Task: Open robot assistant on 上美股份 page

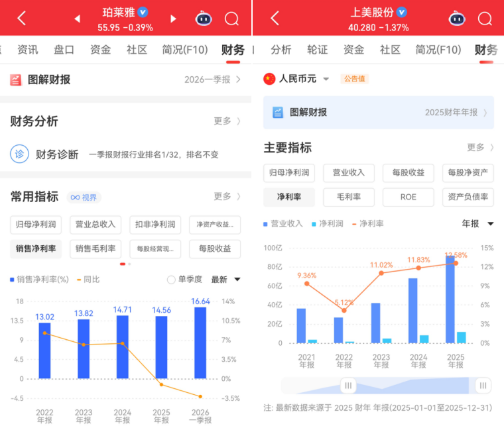Action: click(x=457, y=19)
